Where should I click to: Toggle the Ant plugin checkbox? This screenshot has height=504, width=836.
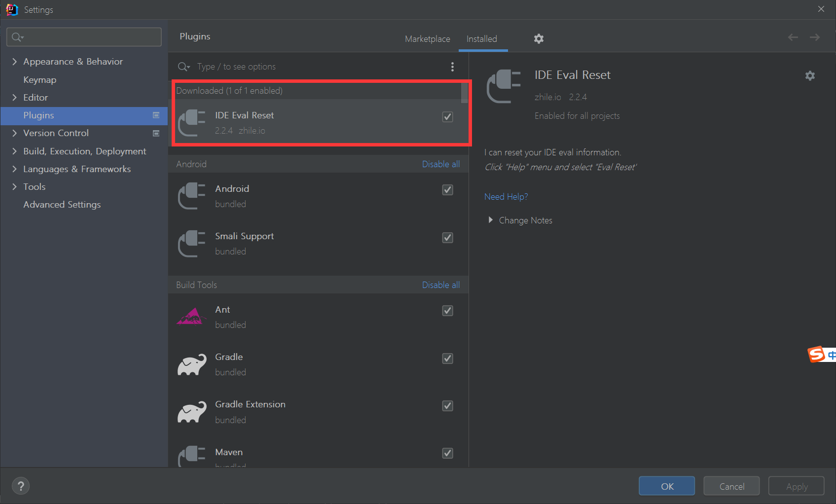tap(448, 311)
